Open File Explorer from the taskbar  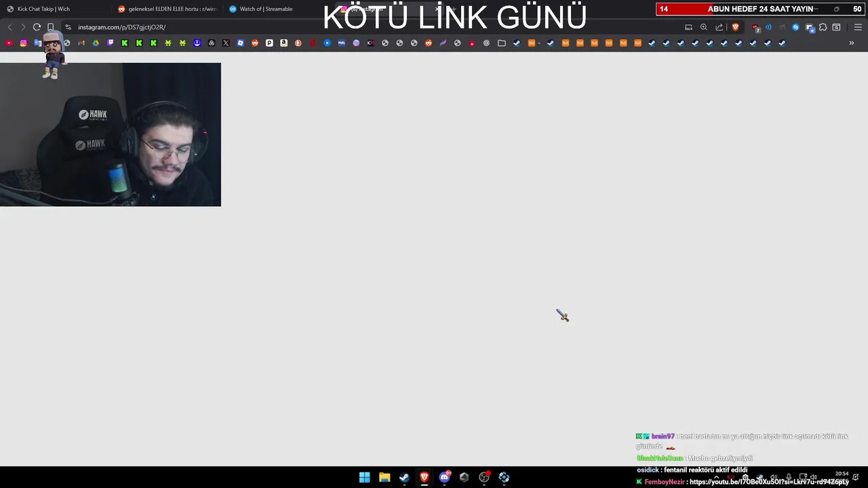[384, 477]
